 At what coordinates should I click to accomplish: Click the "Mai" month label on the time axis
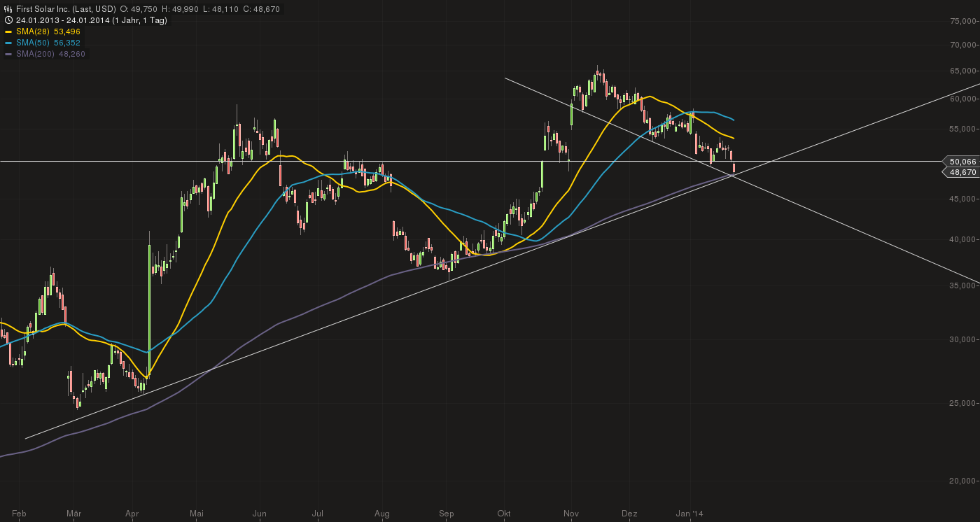pyautogui.click(x=197, y=514)
